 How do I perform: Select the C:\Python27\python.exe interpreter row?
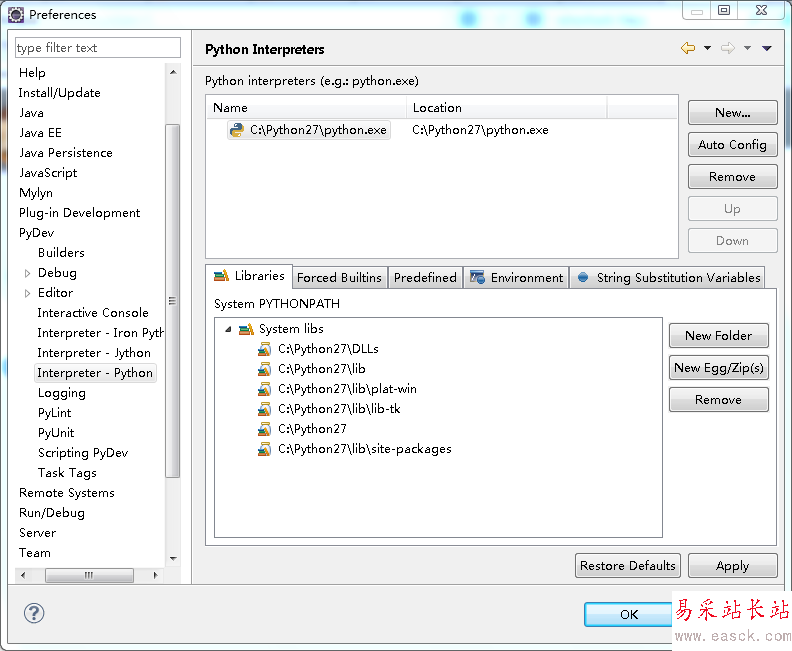tap(442, 130)
